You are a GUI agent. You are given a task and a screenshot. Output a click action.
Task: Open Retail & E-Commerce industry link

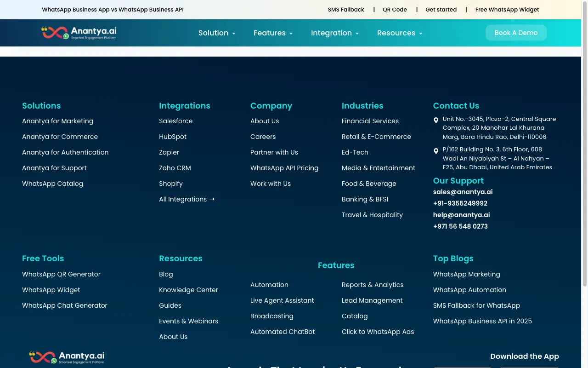[x=376, y=137]
